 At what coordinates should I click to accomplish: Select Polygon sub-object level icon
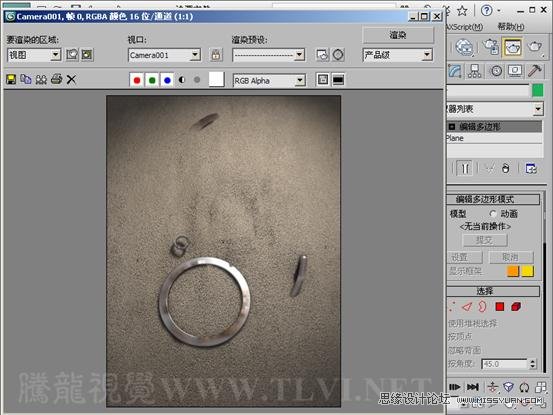(x=499, y=306)
